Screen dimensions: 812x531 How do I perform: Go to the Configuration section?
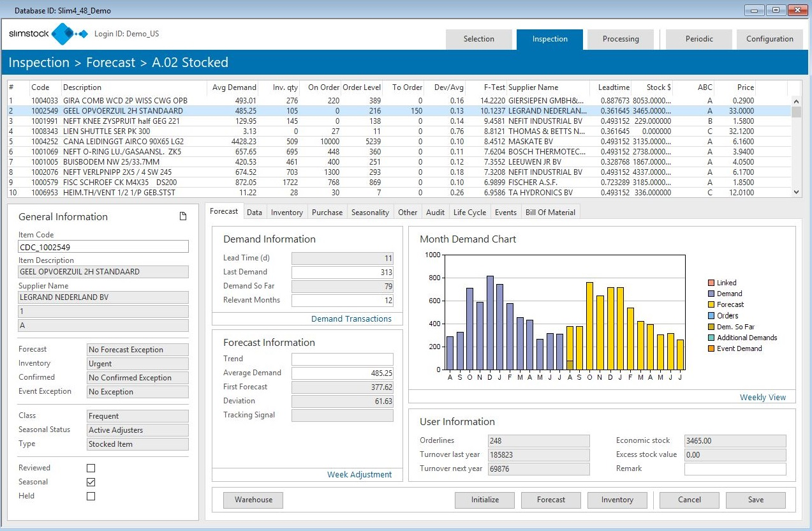pos(769,39)
